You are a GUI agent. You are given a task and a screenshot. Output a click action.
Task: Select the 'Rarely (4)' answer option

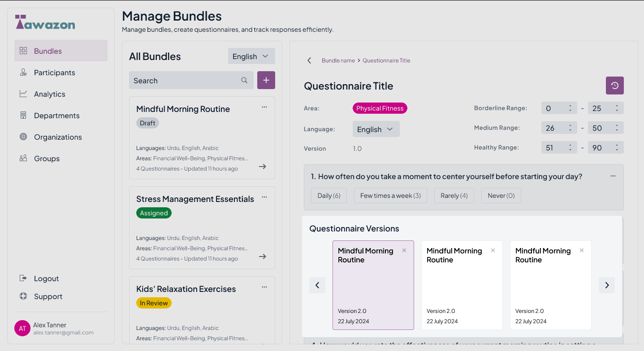[454, 196]
